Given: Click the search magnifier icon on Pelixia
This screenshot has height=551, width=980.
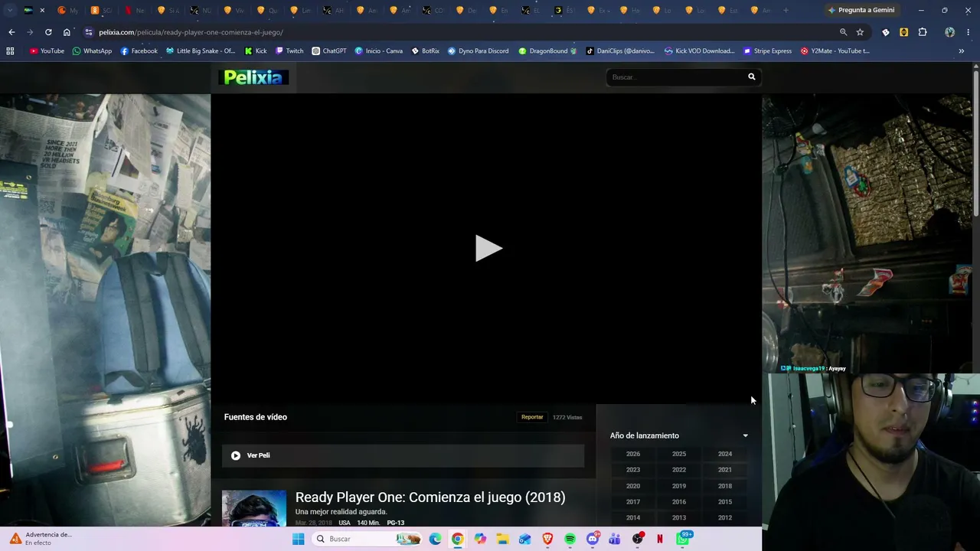Looking at the screenshot, I should point(752,77).
